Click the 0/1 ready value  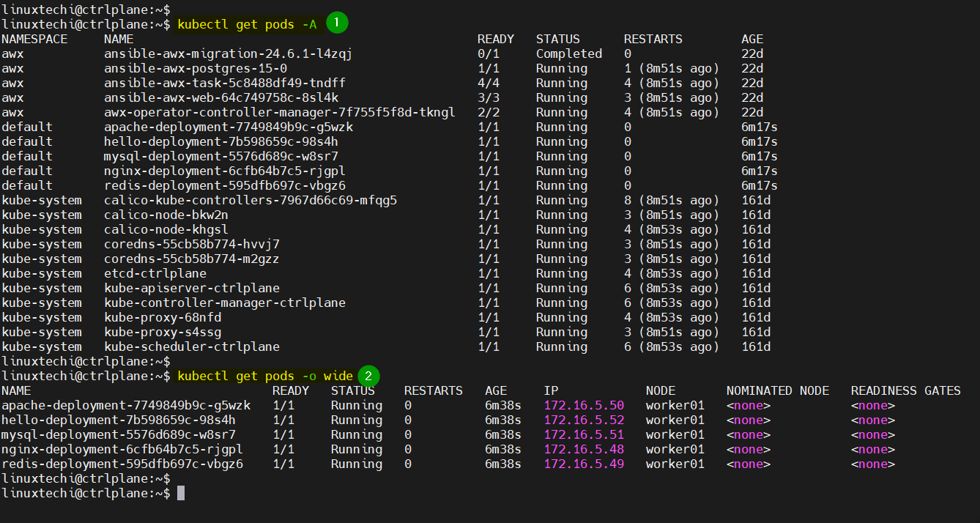489,54
